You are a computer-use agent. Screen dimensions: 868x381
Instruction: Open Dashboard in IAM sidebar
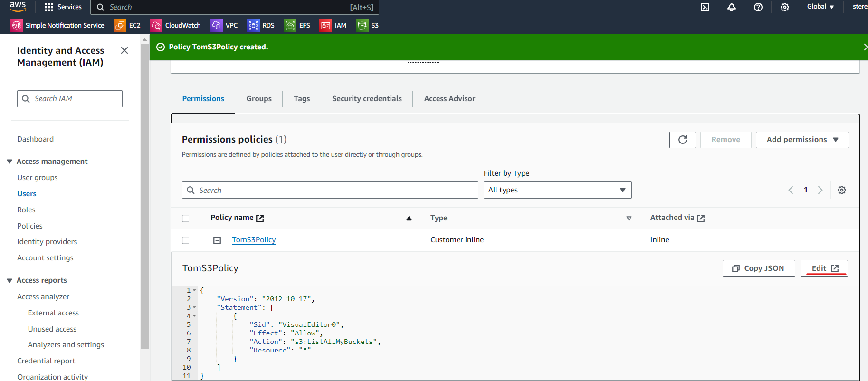point(36,139)
